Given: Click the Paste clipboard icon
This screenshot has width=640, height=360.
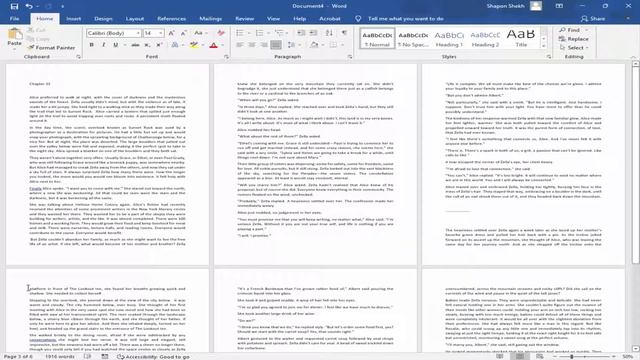Looking at the screenshot, I should click(x=15, y=34).
